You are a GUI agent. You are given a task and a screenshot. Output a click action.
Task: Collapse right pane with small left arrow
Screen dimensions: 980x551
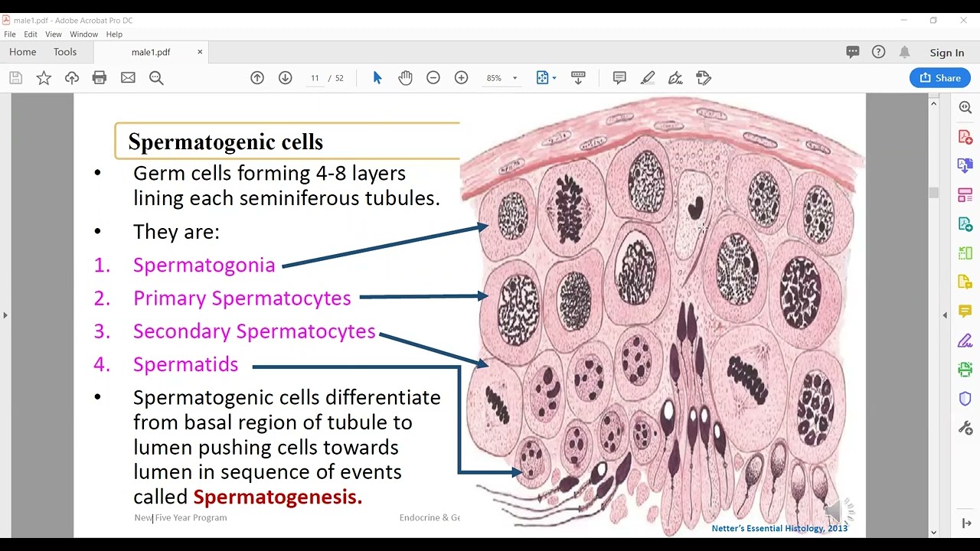(945, 315)
